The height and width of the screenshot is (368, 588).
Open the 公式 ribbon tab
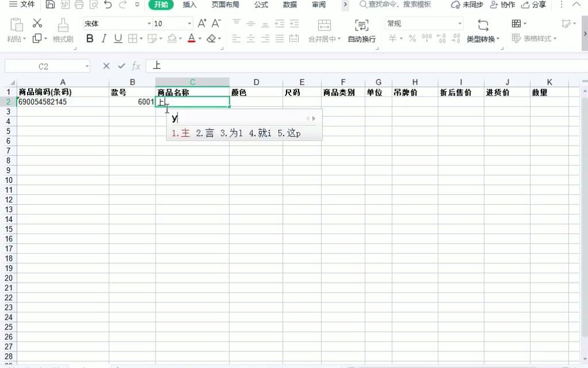coord(261,5)
